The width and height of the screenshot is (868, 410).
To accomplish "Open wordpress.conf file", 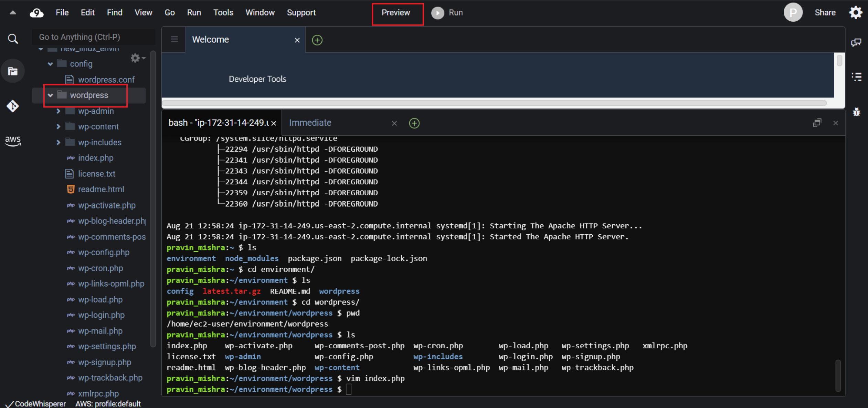I will point(106,80).
